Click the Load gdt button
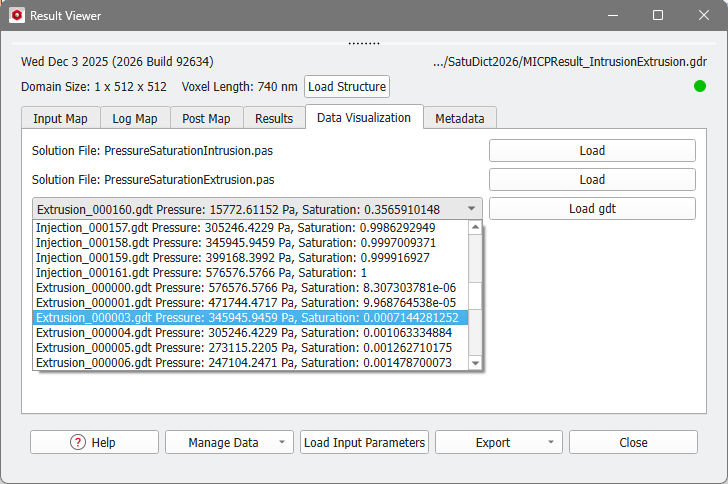Viewport: 728px width, 484px height. [x=592, y=209]
